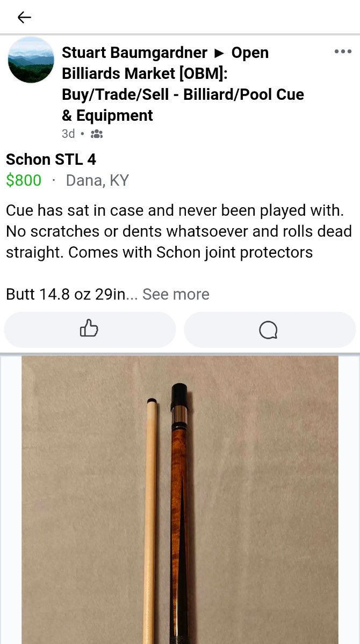Tap the back arrow
The width and height of the screenshot is (360, 644).
pos(24,17)
